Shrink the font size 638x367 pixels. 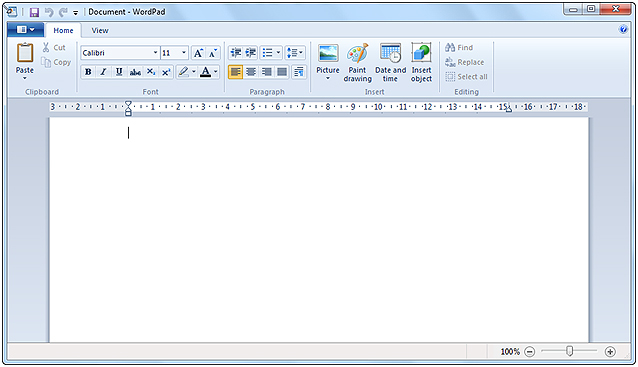pyautogui.click(x=213, y=53)
